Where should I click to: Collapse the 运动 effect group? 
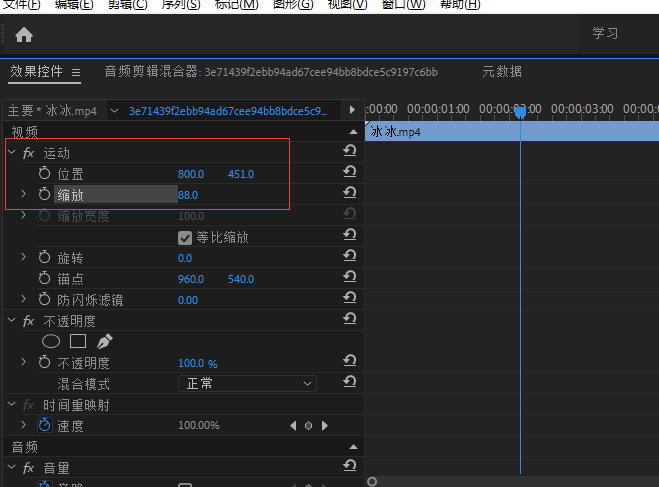[x=12, y=152]
